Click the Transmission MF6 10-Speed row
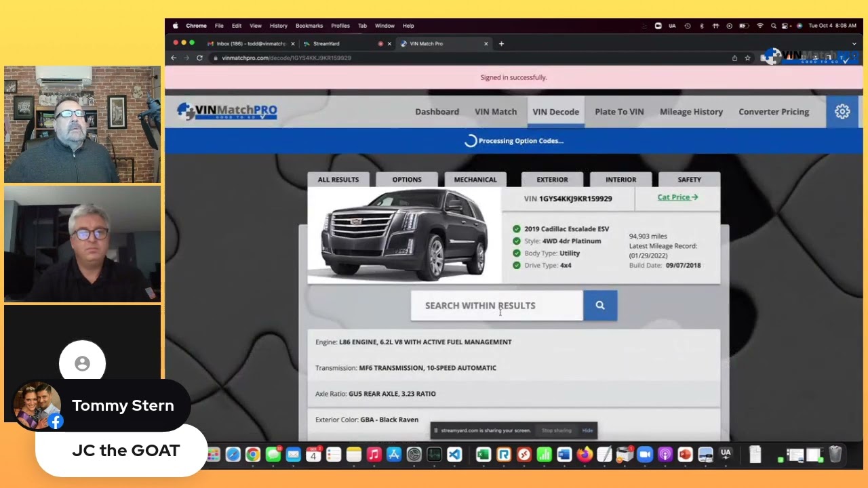The image size is (868, 488). 514,368
